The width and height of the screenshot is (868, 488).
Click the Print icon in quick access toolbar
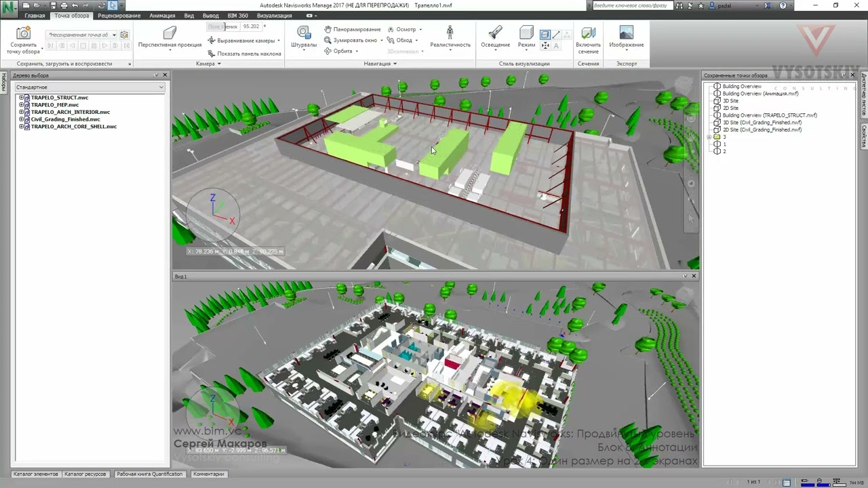(x=64, y=5)
